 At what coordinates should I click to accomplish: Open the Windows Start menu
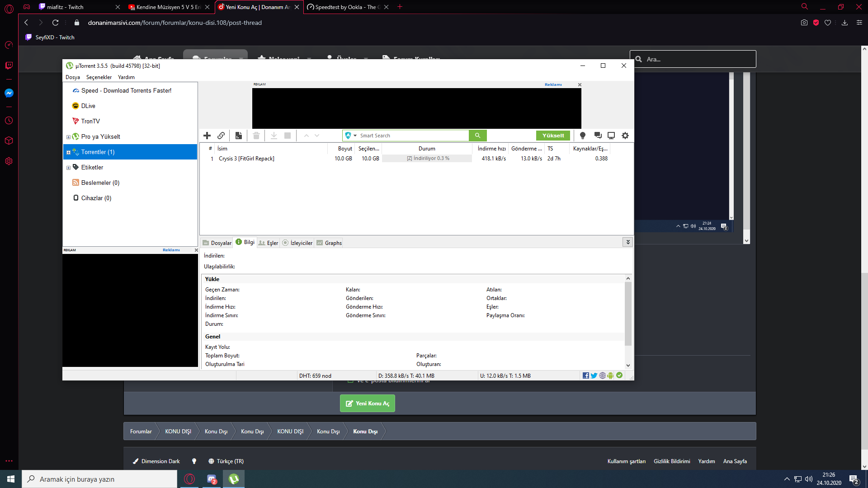(x=11, y=479)
